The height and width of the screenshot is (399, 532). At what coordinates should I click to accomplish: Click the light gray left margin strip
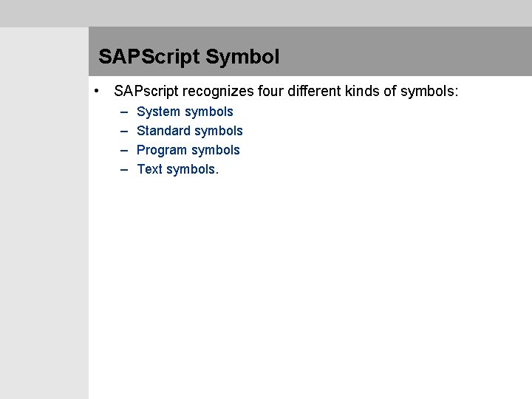(x=44, y=222)
